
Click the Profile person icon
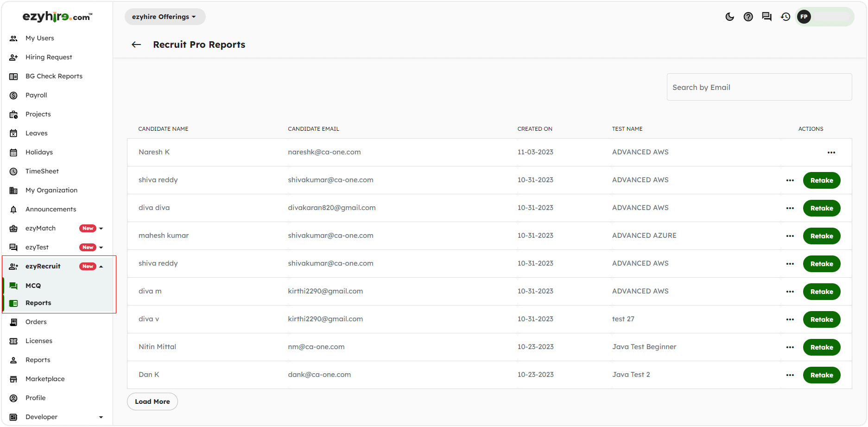coord(13,398)
